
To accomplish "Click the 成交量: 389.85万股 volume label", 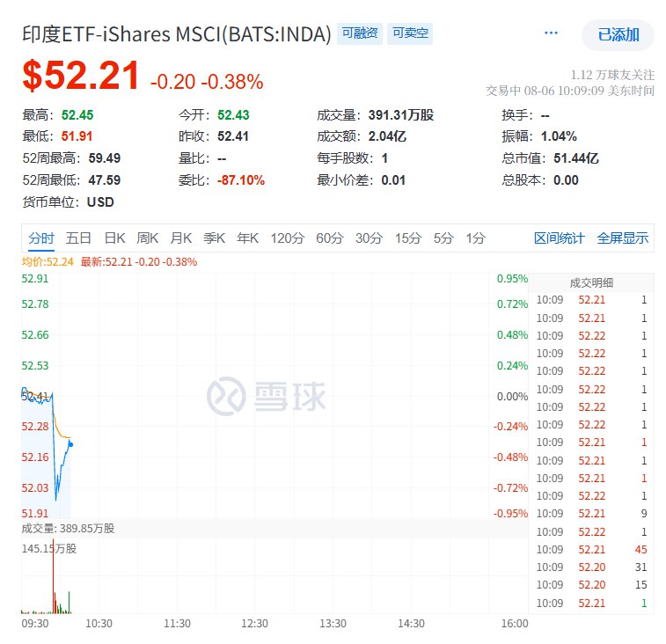I will tap(68, 529).
